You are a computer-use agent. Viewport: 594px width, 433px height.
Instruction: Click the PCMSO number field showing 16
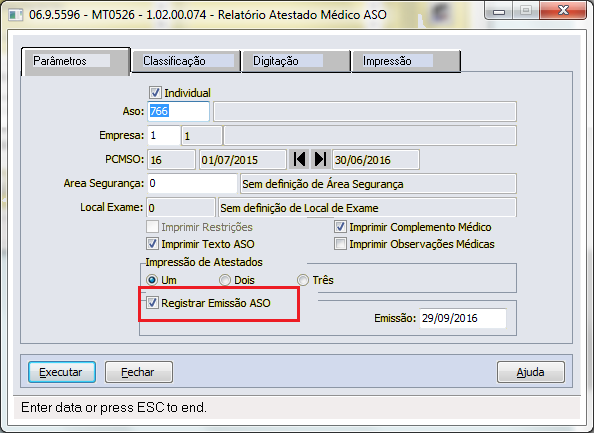[171, 159]
